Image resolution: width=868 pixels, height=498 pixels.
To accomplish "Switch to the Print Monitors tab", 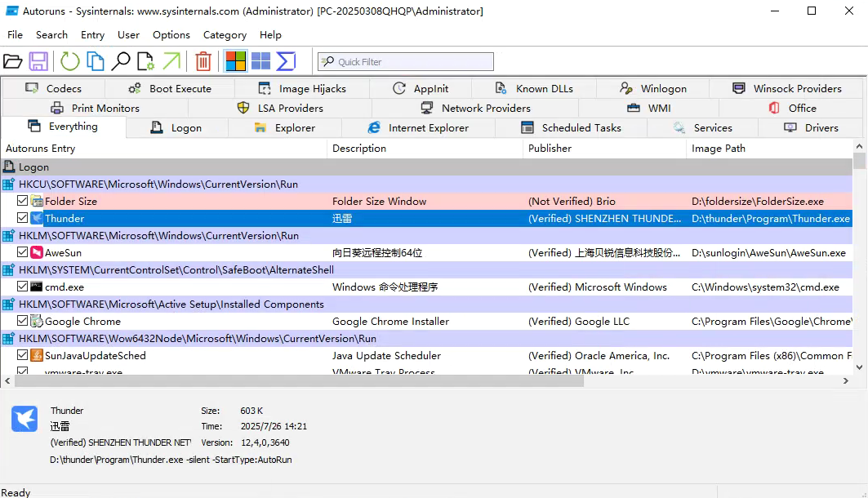I will click(x=96, y=108).
